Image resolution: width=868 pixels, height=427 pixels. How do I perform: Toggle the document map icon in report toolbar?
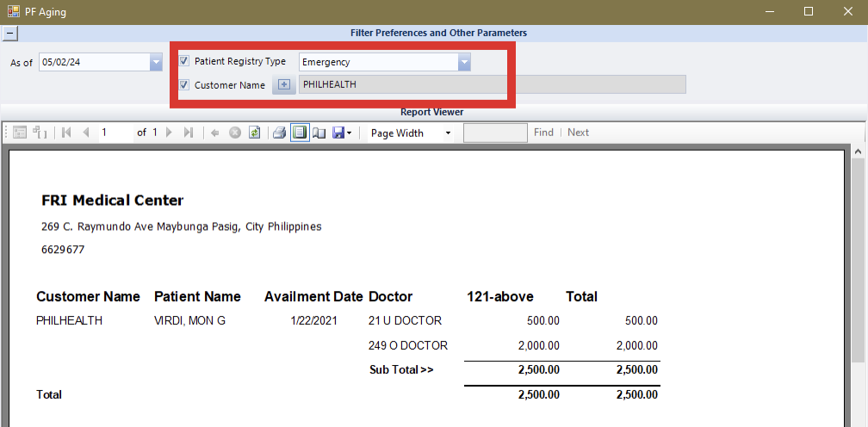point(21,133)
